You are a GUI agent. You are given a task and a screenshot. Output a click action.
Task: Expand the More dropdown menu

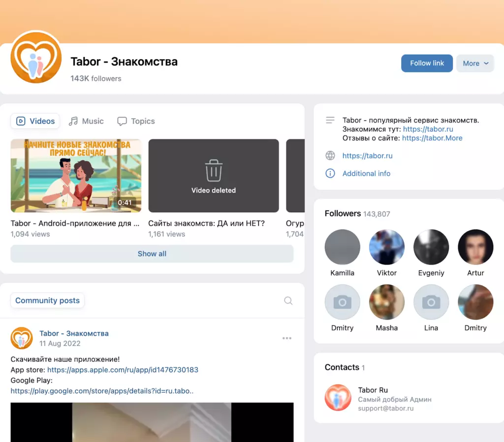coord(475,63)
